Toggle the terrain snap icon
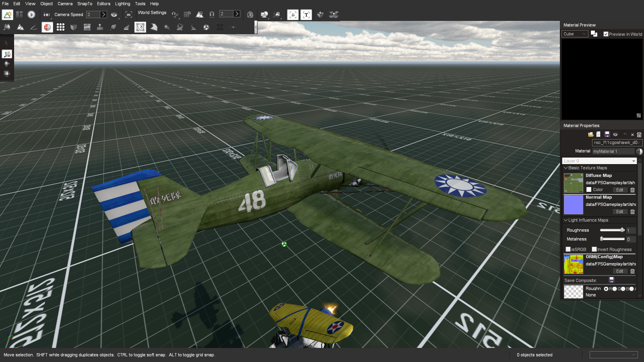Screen dimensions: 644x362 (x=200, y=14)
